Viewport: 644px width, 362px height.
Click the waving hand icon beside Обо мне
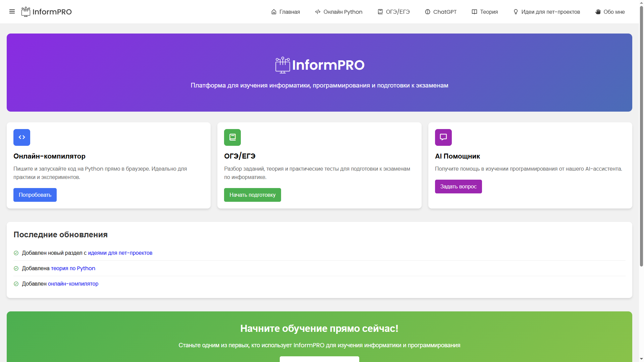click(598, 12)
